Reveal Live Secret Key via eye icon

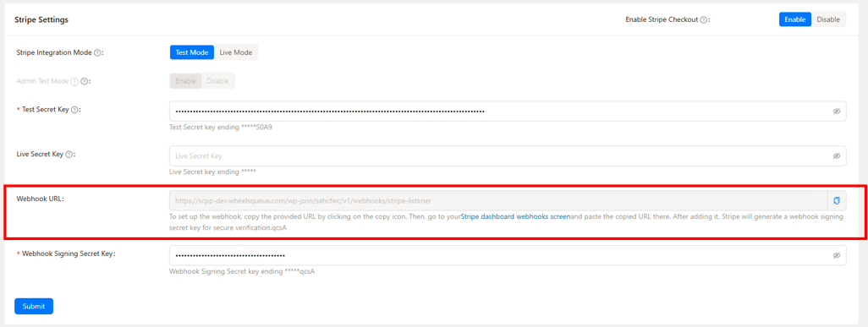pos(837,156)
